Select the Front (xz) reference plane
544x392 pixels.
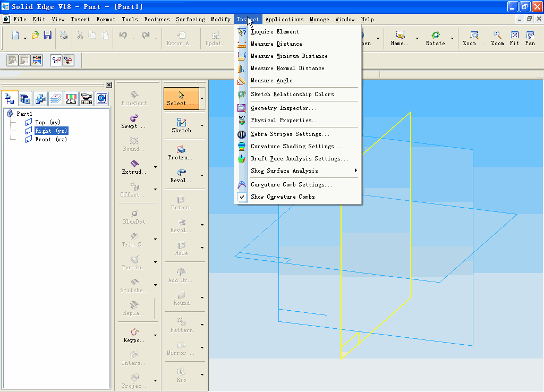pyautogui.click(x=50, y=140)
